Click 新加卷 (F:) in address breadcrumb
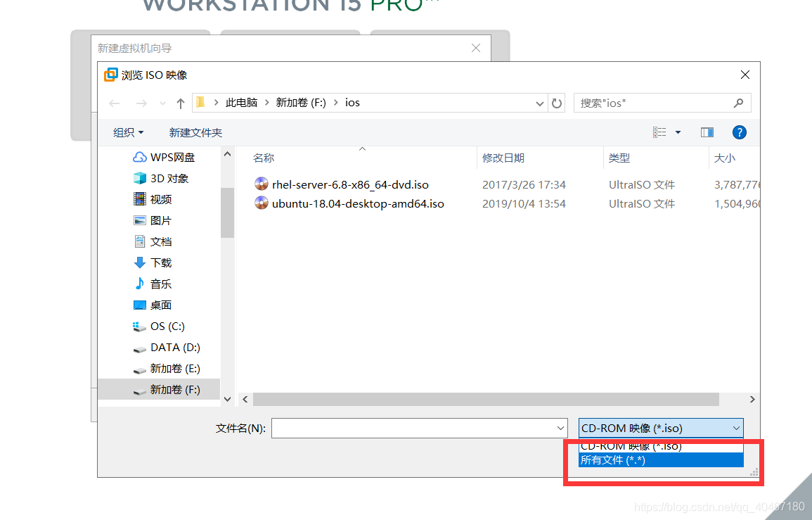 [x=301, y=103]
